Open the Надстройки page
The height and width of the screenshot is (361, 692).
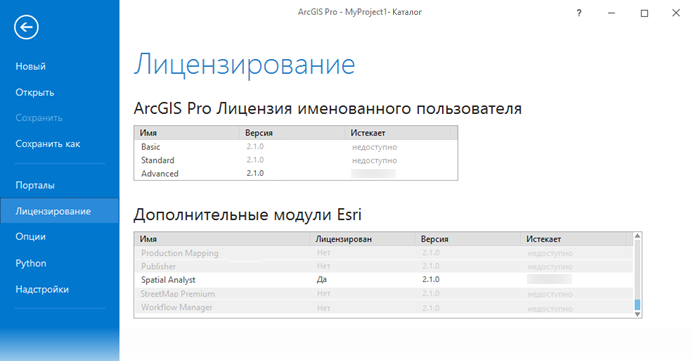(x=42, y=290)
